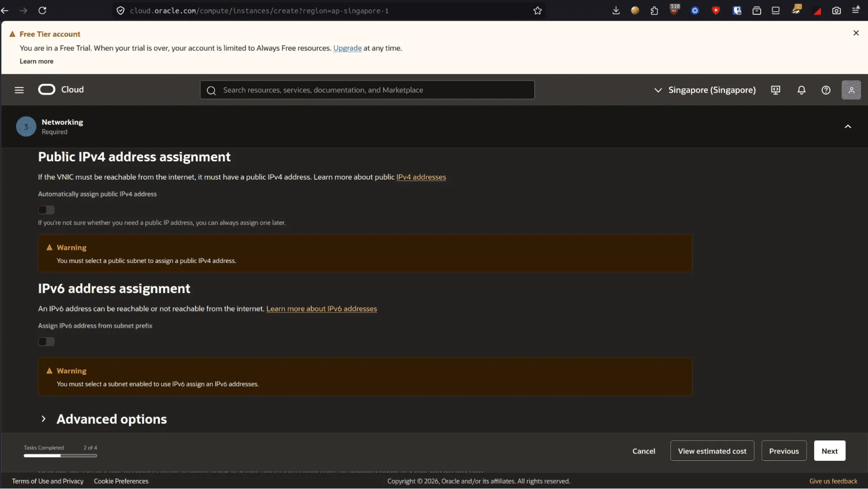Click the red YouTube-style extension icon
The width and height of the screenshot is (868, 489).
[x=716, y=10]
